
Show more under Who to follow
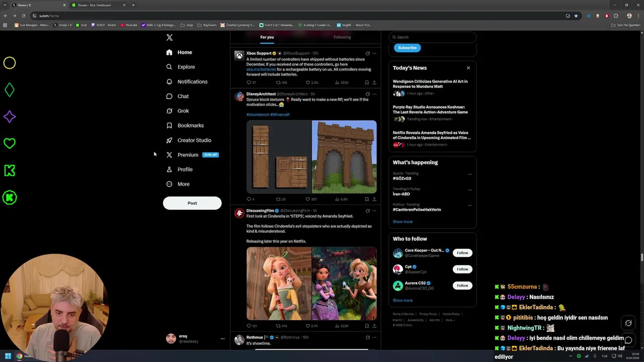coord(403,300)
